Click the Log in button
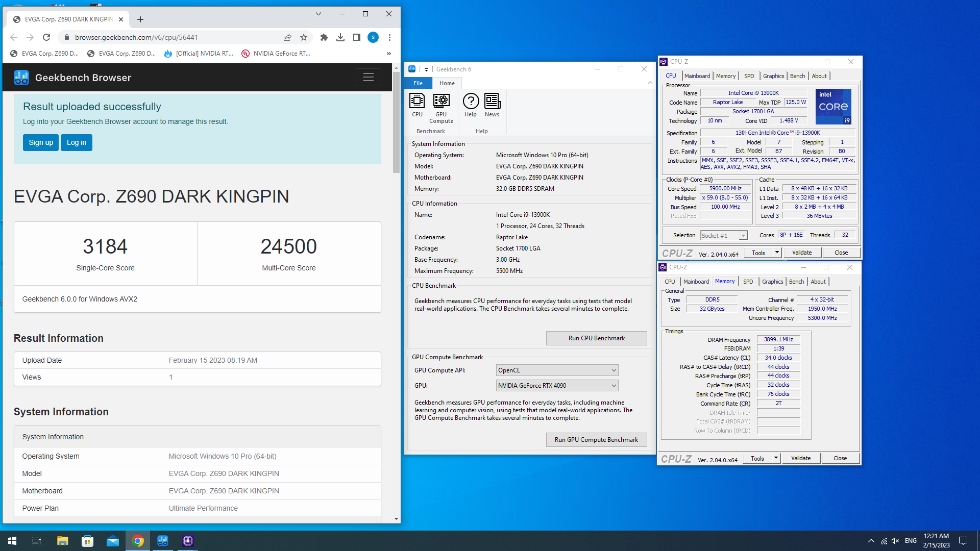 click(x=77, y=143)
